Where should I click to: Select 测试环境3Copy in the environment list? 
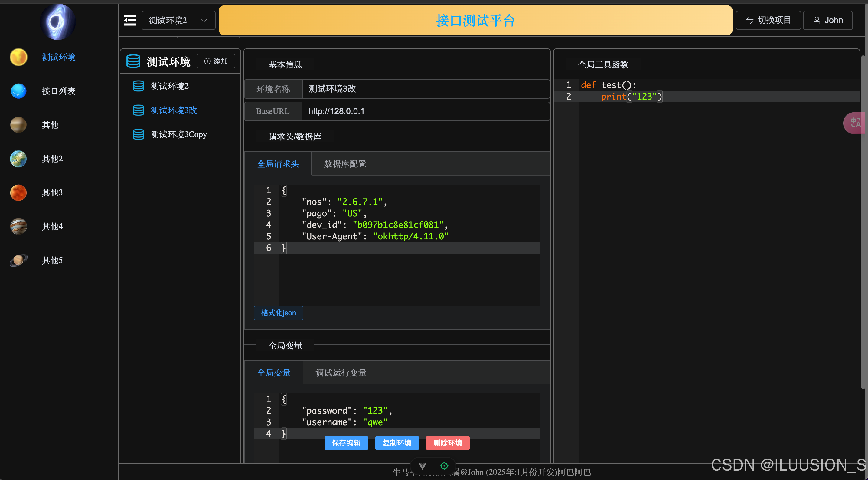tap(178, 134)
